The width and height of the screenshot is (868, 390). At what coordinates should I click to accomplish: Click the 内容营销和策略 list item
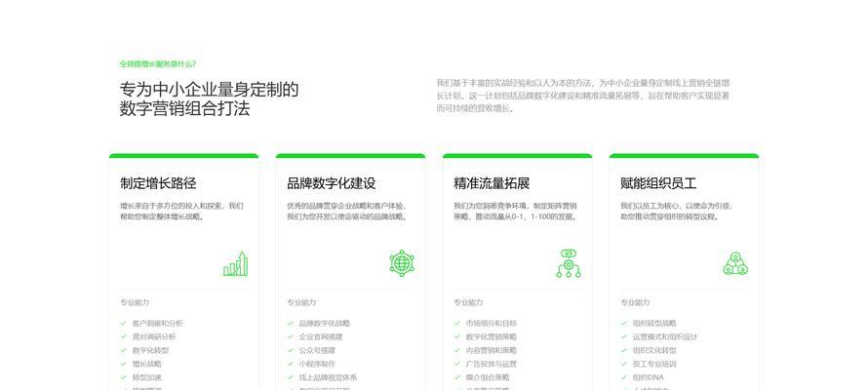[x=491, y=350]
